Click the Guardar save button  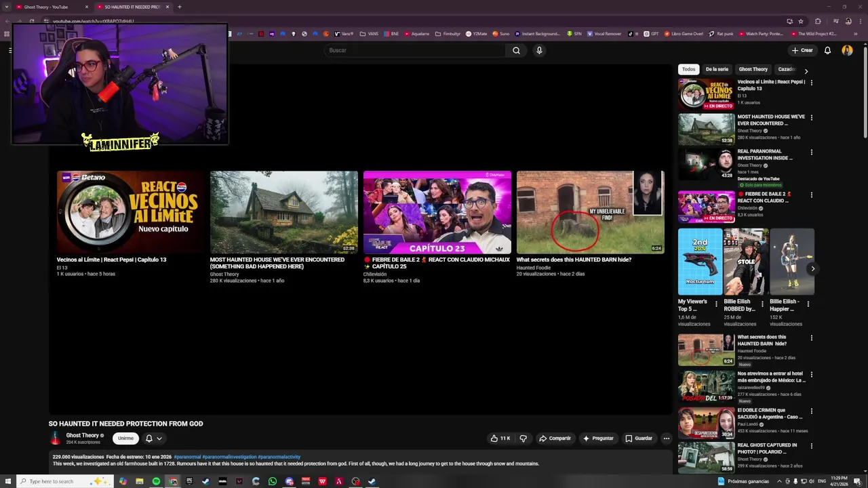(x=639, y=439)
